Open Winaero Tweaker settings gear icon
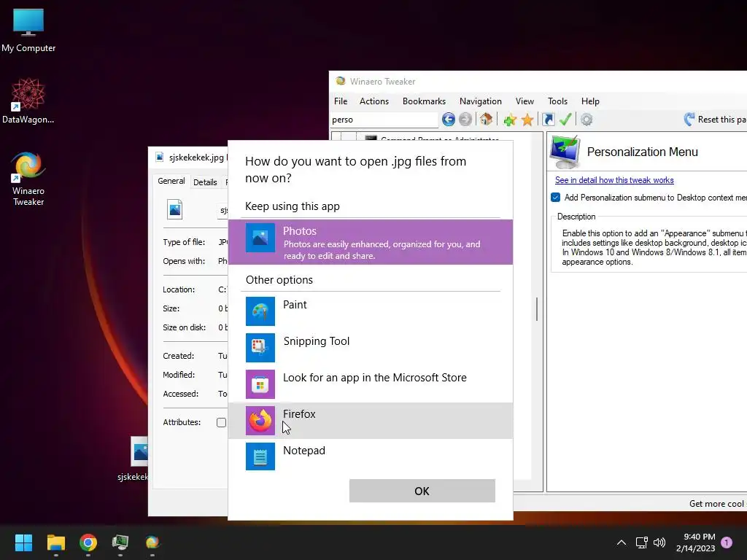 [587, 120]
